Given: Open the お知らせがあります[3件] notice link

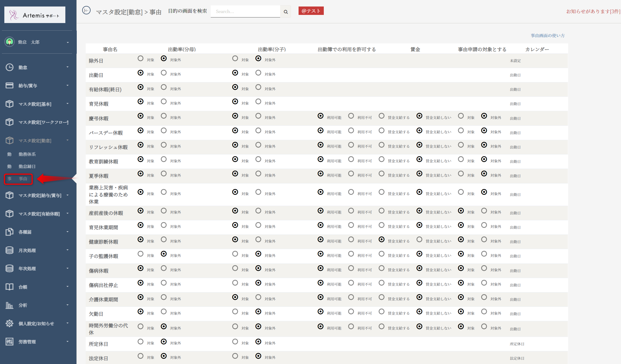Looking at the screenshot, I should [593, 11].
